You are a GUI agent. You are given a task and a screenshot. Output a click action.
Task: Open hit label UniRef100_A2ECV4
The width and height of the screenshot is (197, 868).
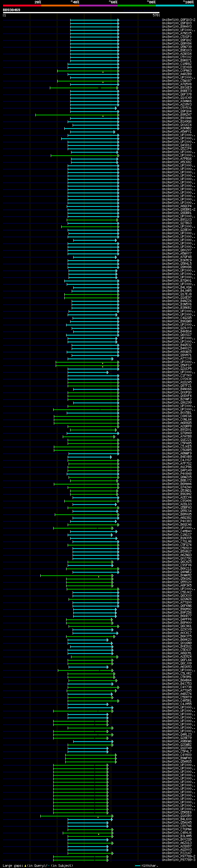[x=177, y=497]
